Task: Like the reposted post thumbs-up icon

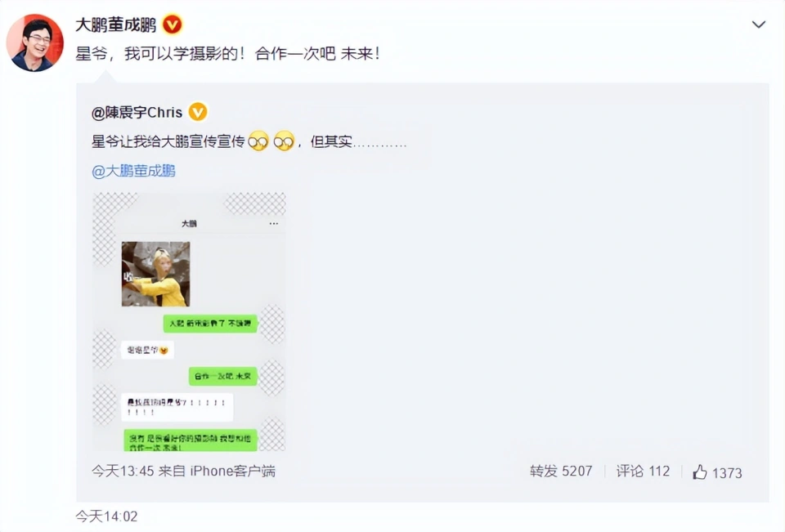Action: [700, 472]
